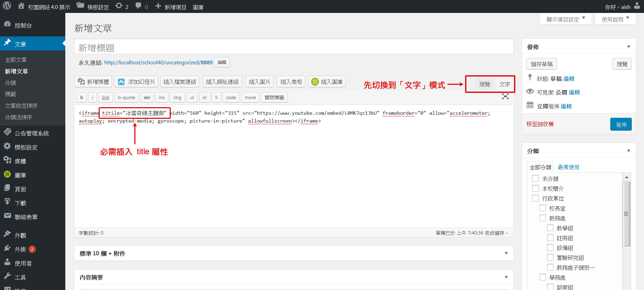Image resolution: width=644 pixels, height=290 pixels.
Task: Open the site home icon in admin bar
Action: click(21, 6)
